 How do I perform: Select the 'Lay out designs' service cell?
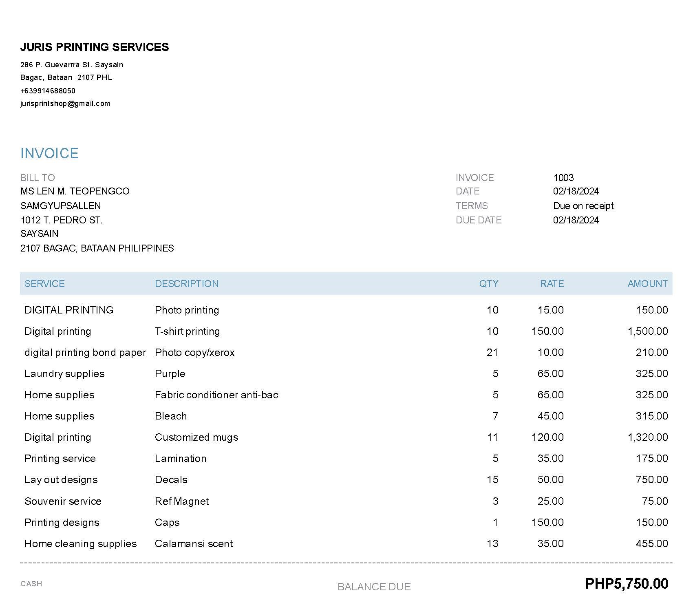pyautogui.click(x=61, y=480)
